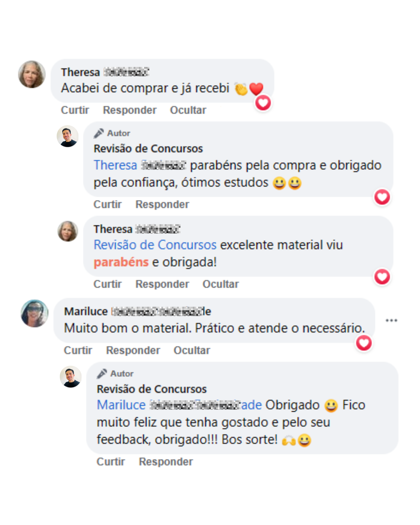Click blue 'Revisão de Concursos' mention link
420x525 pixels.
[155, 245]
